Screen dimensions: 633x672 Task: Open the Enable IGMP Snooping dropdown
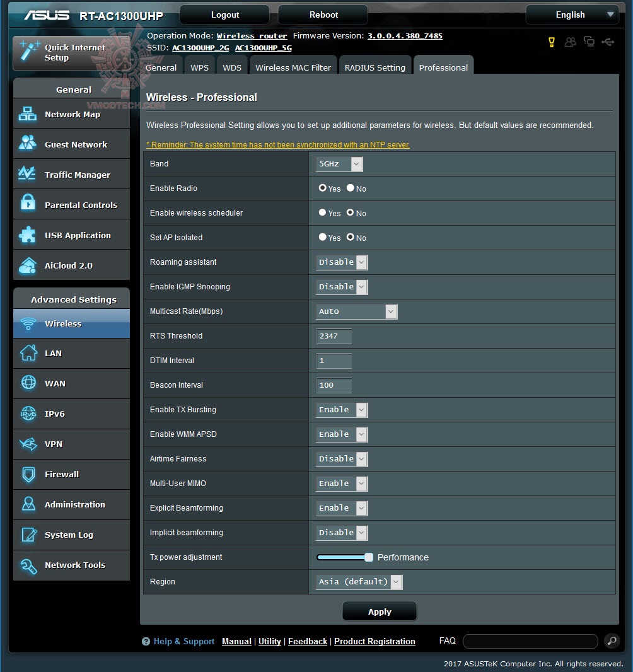coord(342,286)
